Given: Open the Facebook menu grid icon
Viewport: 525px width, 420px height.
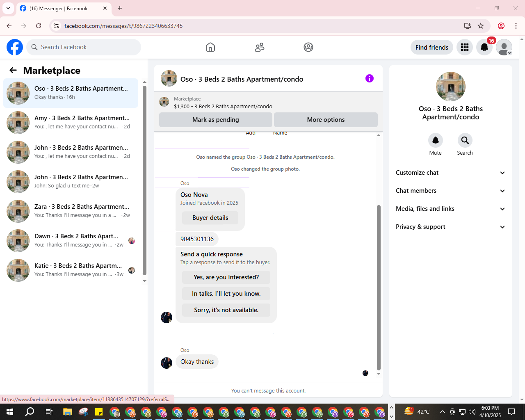Looking at the screenshot, I should pos(465,47).
